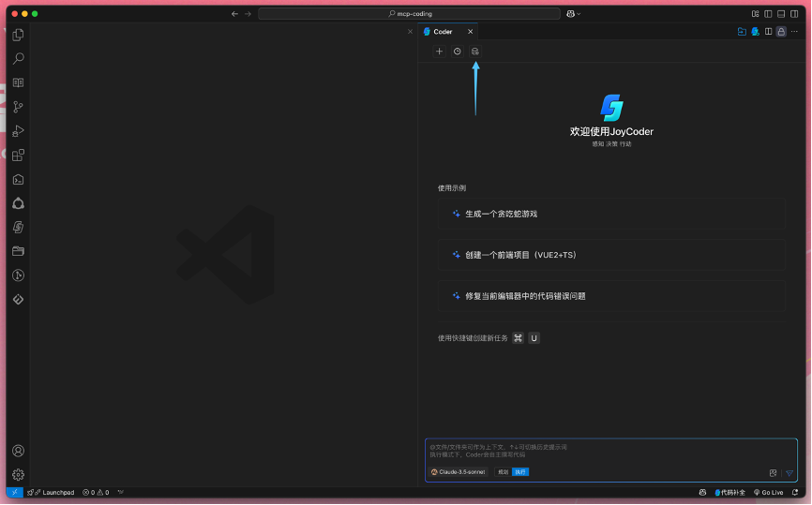Toggle 代码补全 in the status bar
This screenshot has height=505, width=812.
[729, 493]
